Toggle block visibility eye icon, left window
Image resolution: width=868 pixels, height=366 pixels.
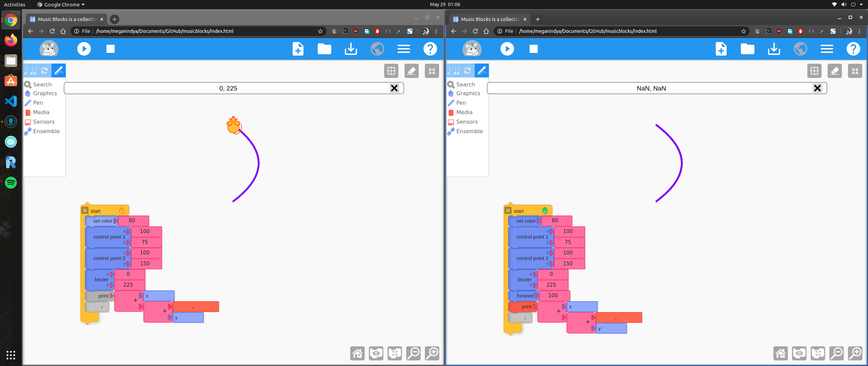[376, 353]
